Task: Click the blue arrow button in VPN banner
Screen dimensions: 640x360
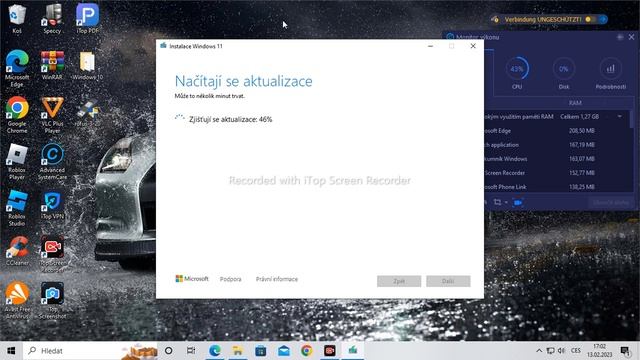Action: pos(603,19)
